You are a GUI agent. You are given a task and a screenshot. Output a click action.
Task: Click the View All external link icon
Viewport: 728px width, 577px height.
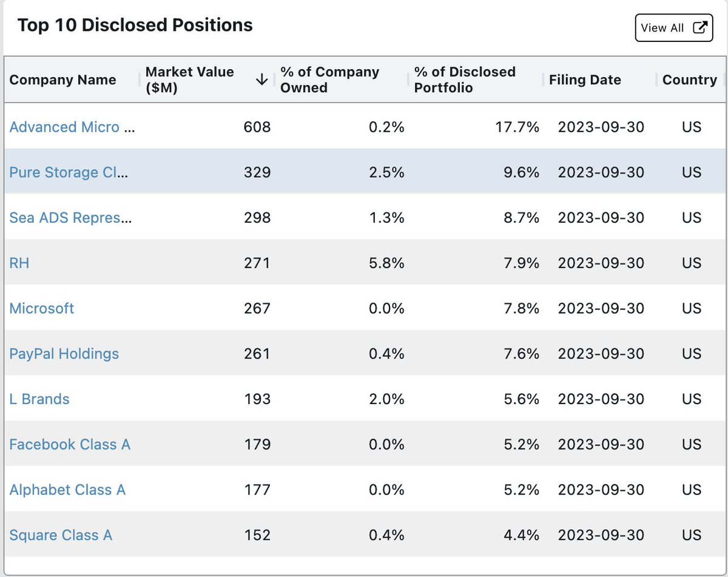pyautogui.click(x=700, y=28)
